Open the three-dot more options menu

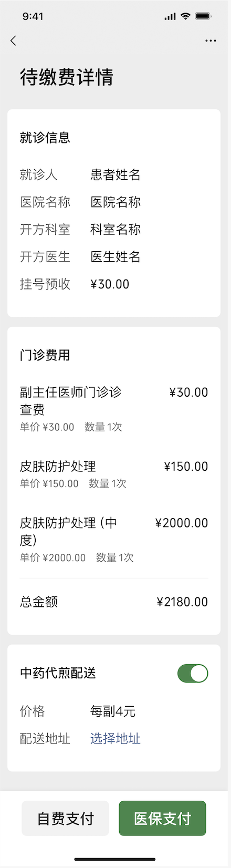211,40
